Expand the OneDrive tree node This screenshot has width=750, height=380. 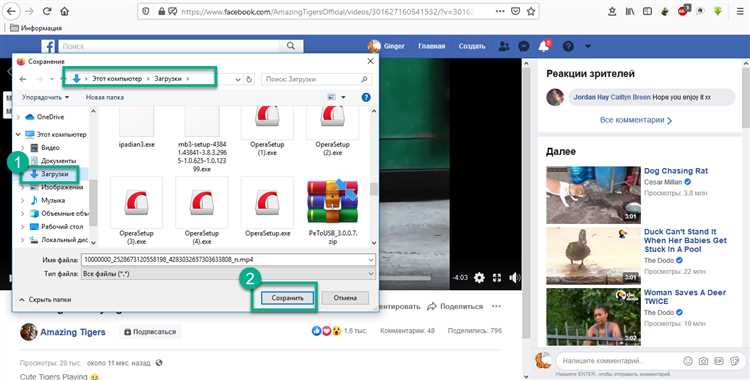pyautogui.click(x=19, y=117)
